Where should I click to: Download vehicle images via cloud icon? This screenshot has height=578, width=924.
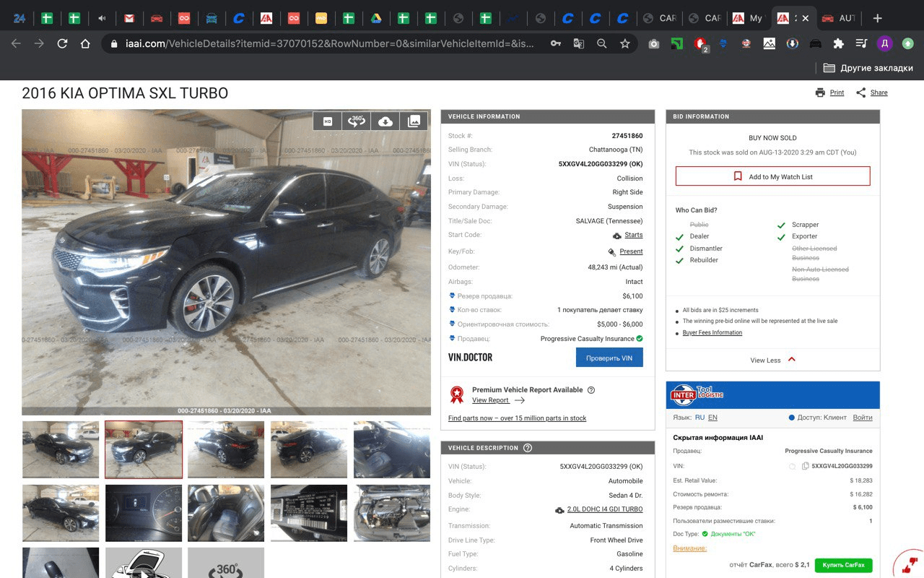tap(385, 121)
